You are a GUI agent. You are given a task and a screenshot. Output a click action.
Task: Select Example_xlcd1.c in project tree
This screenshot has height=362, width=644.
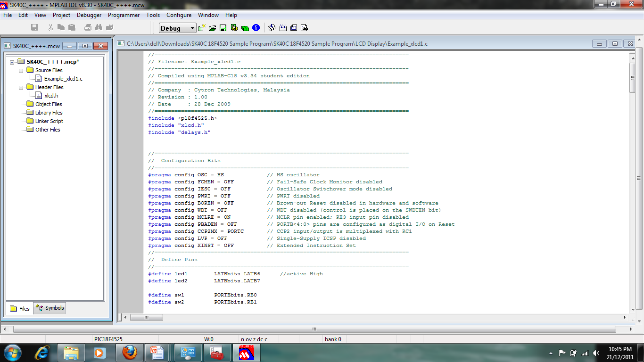pyautogui.click(x=63, y=79)
